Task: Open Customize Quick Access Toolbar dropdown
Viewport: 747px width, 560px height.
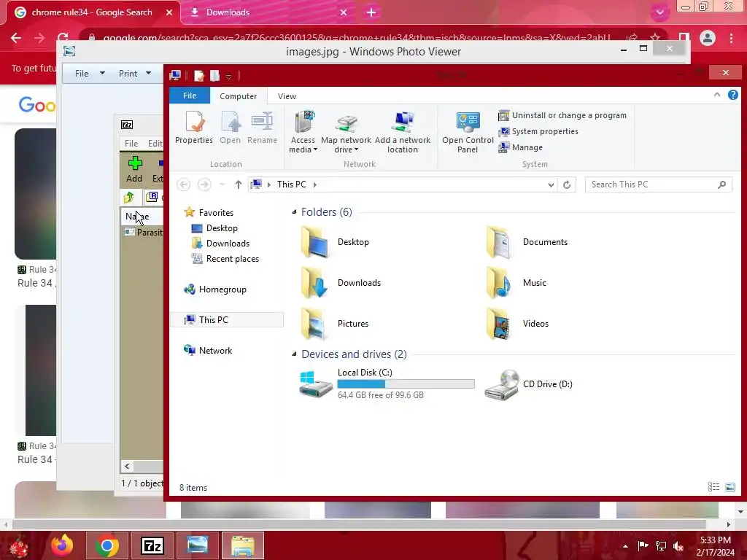Action: click(x=228, y=76)
